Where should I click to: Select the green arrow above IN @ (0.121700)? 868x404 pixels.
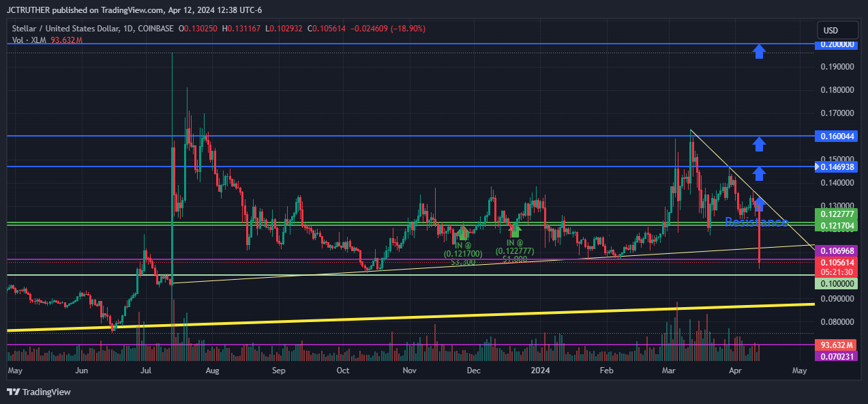[463, 232]
